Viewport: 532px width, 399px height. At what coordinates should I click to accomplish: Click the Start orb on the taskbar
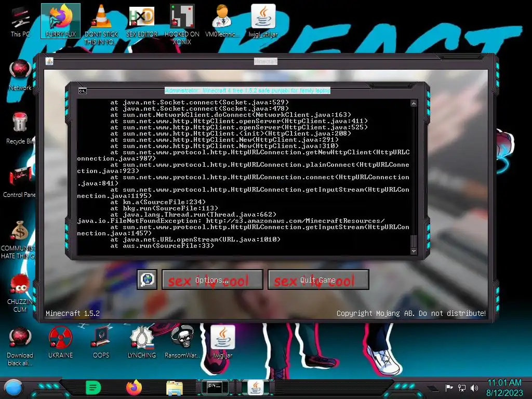pyautogui.click(x=14, y=388)
